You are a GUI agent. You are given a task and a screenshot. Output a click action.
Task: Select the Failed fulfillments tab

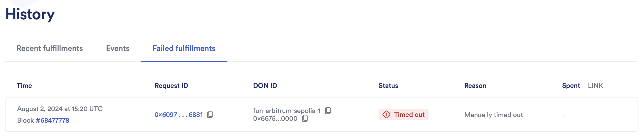[x=184, y=48]
